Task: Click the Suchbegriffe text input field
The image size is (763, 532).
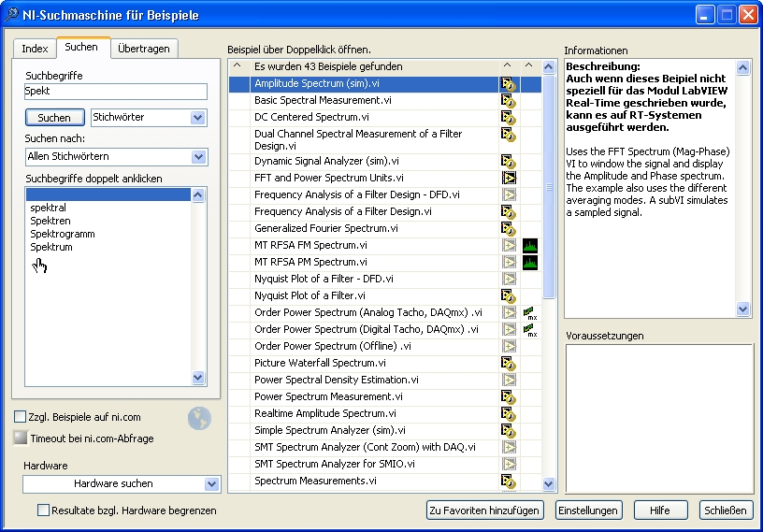Action: pos(116,92)
